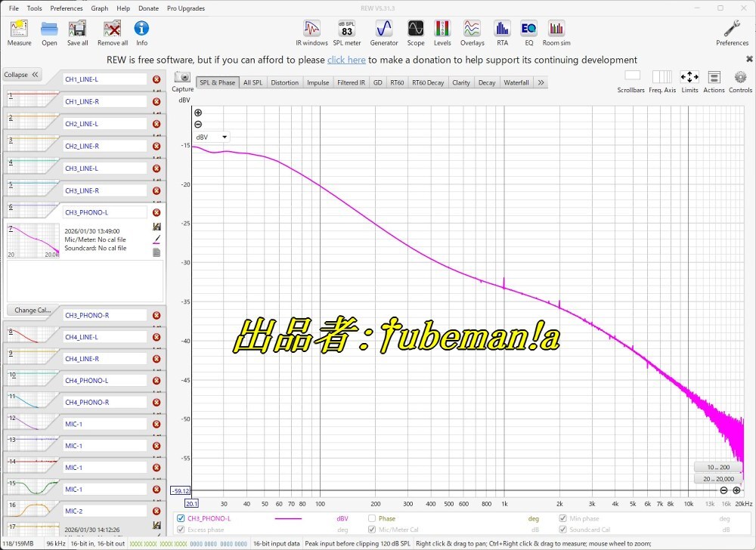Change CH3_PHONO-L trace colour icon

pos(156,239)
